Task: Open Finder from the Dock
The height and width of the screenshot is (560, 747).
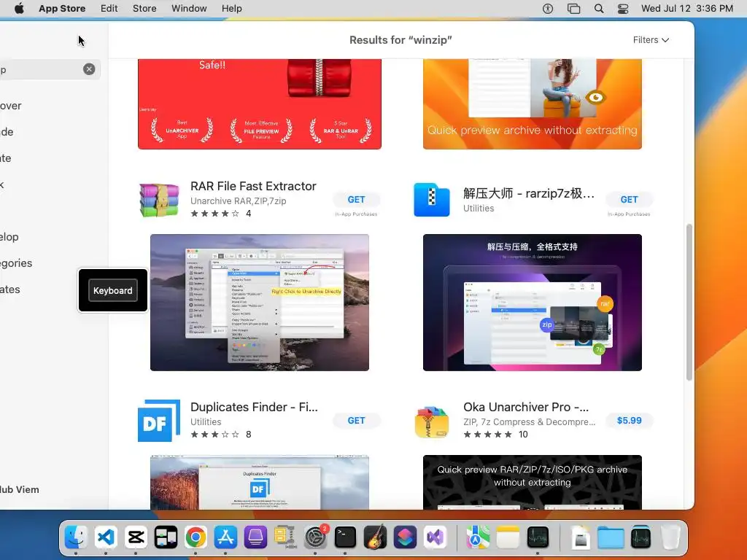Action: coord(76,537)
